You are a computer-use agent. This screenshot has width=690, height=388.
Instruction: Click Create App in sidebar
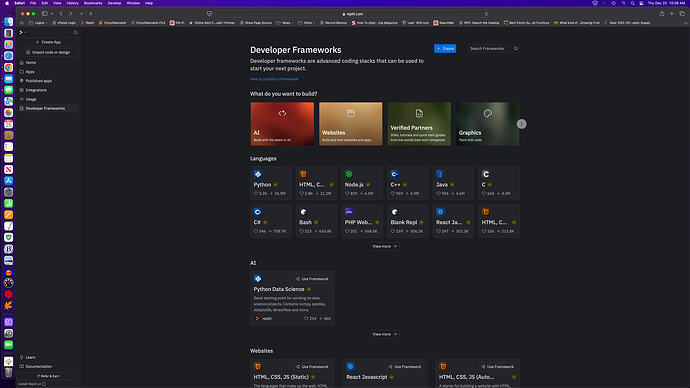48,42
